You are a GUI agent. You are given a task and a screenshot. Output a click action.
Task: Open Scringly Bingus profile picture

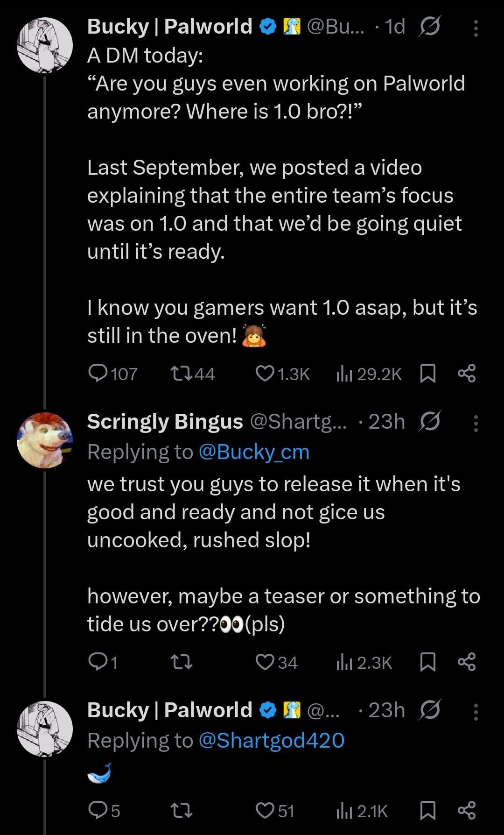(x=45, y=440)
